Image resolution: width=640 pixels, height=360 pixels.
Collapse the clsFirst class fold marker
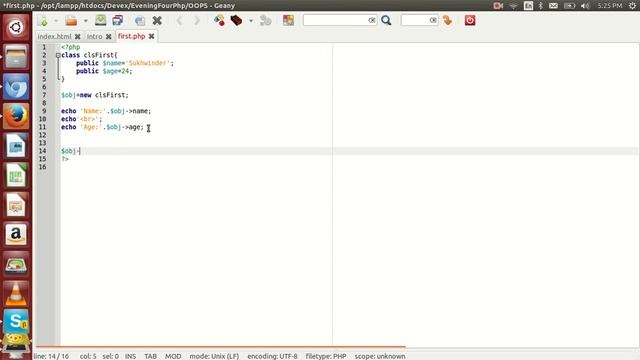pyautogui.click(x=58, y=55)
